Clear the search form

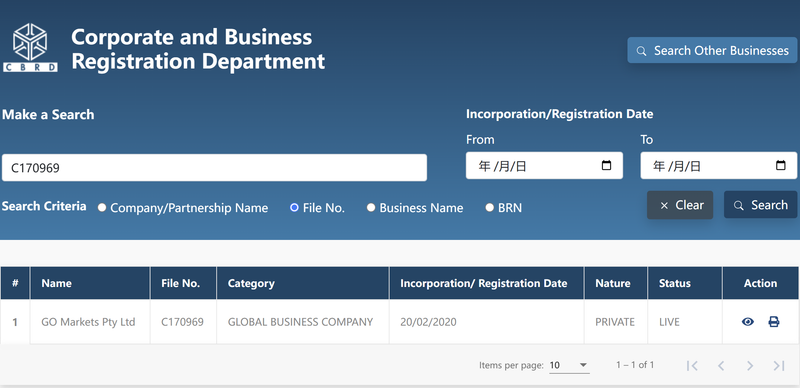point(680,205)
